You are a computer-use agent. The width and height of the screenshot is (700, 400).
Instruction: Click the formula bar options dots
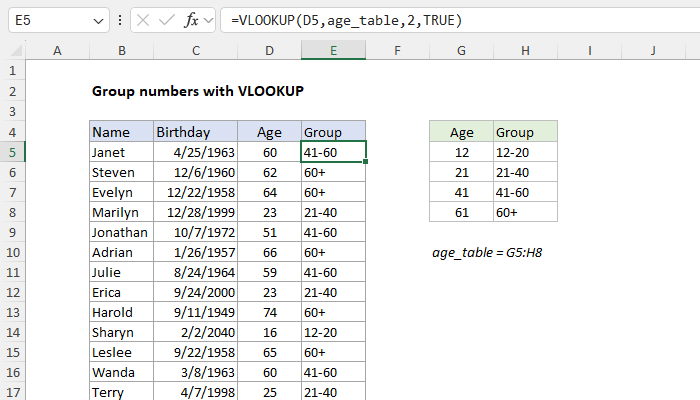click(x=120, y=20)
